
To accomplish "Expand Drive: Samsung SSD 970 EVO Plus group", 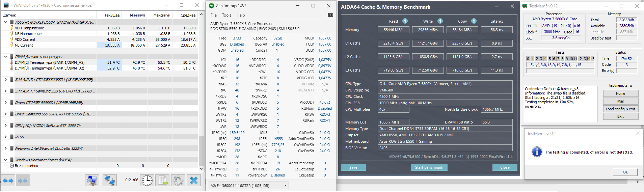I will click(5, 114).
